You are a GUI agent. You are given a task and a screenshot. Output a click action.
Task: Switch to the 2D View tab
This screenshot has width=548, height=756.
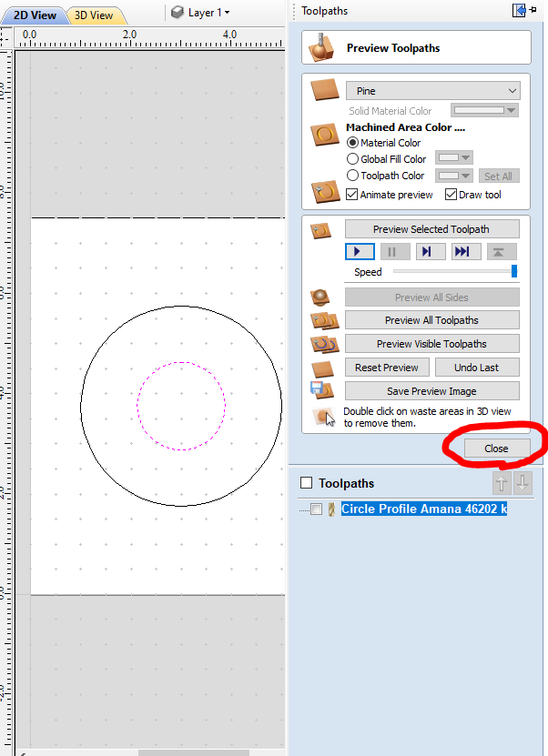click(35, 15)
